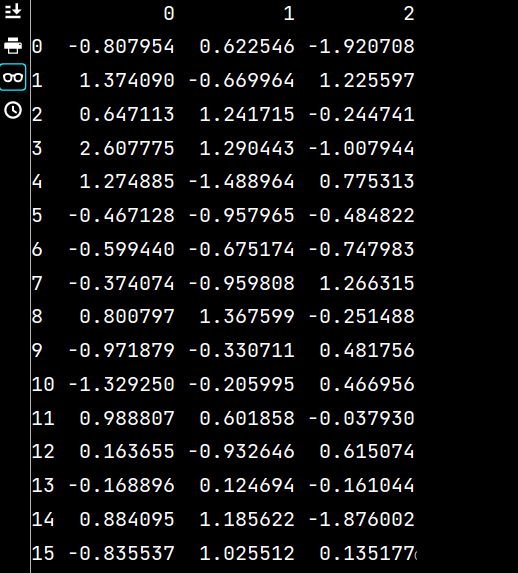
Task: Click value -0.251488
Action: point(361,316)
